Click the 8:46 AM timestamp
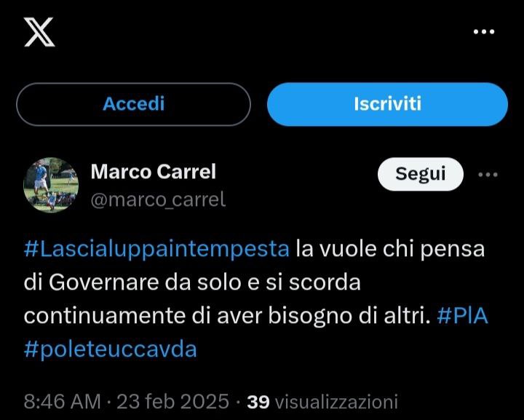The image size is (524, 420). [62, 401]
